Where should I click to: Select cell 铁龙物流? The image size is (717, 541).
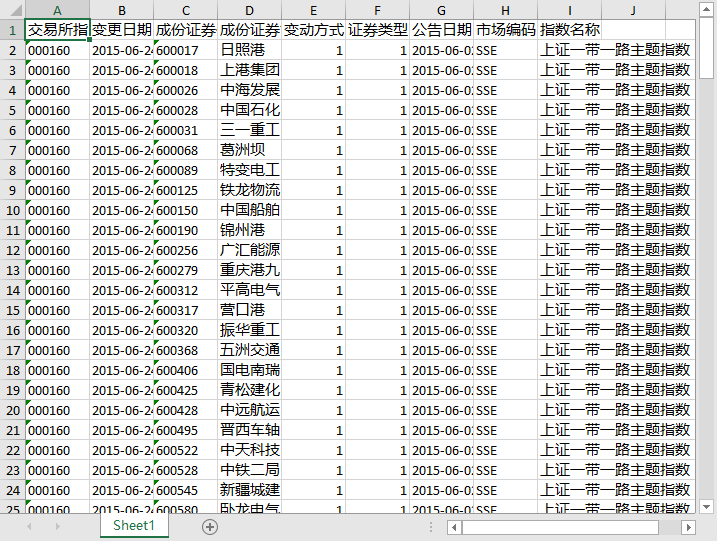[250, 190]
